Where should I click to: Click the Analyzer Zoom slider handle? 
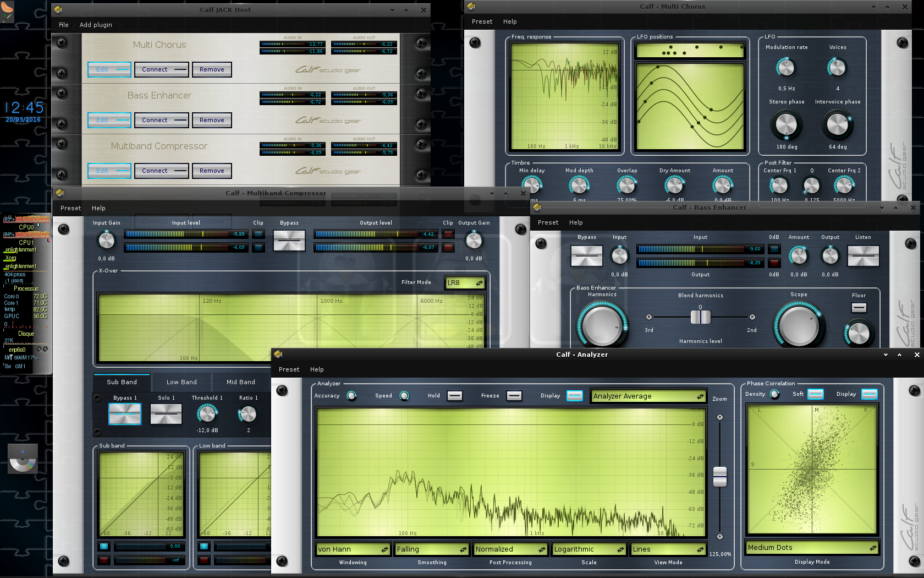[x=720, y=476]
